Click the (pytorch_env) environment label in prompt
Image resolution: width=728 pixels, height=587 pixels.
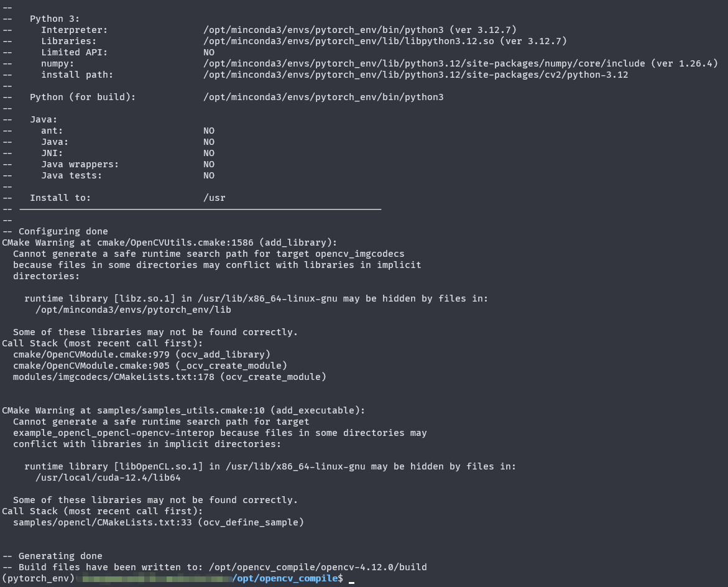(38, 578)
